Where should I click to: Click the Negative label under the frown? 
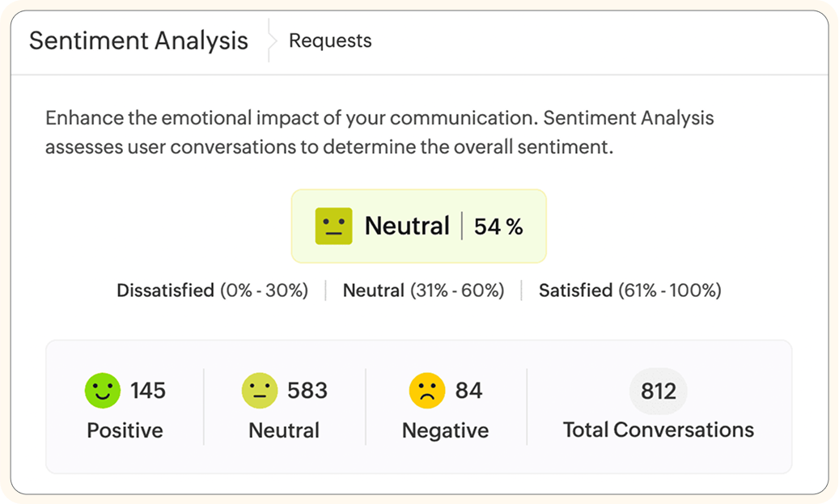pos(445,430)
